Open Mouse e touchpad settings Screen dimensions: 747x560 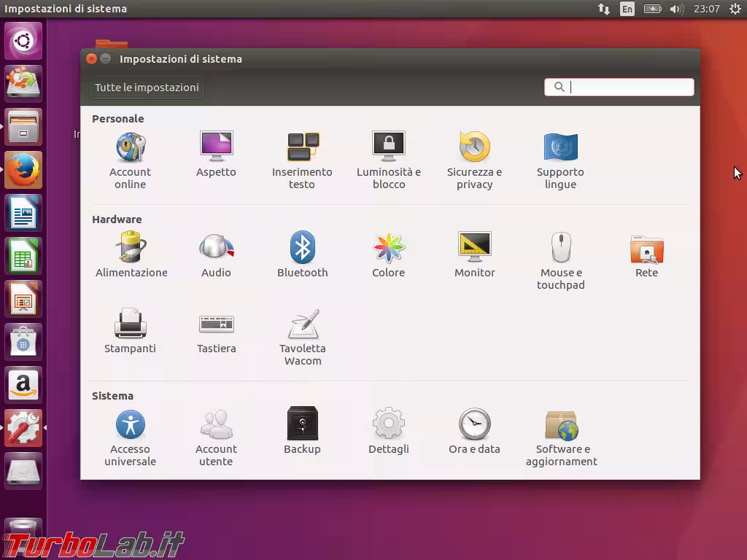tap(560, 253)
